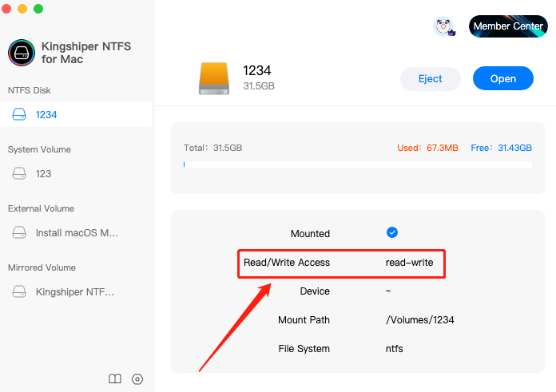Screen dimensions: 556x392
Task: Click the disk usage progress bar
Action: pyautogui.click(x=357, y=164)
